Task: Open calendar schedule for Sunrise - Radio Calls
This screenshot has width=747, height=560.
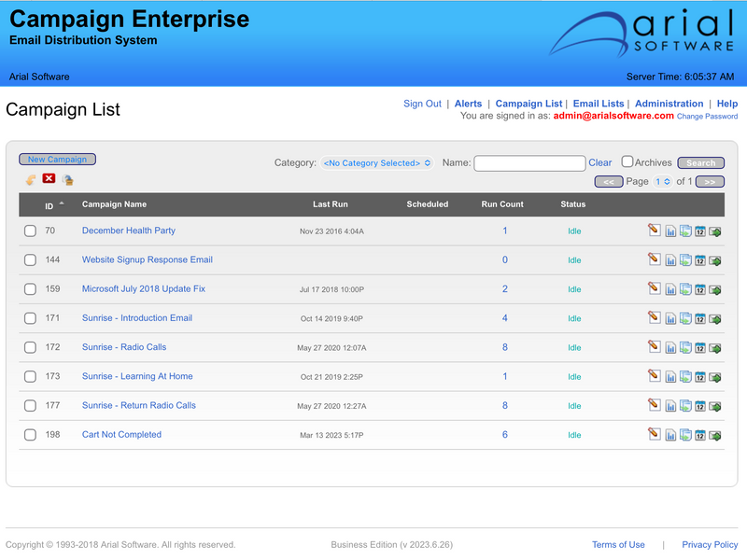Action: [x=699, y=348]
